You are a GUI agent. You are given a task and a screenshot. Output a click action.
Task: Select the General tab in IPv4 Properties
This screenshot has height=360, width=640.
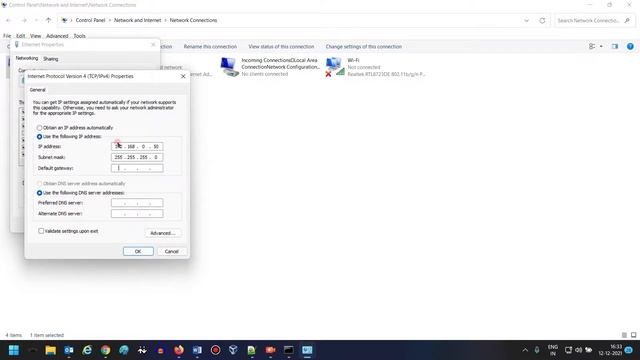[x=38, y=90]
